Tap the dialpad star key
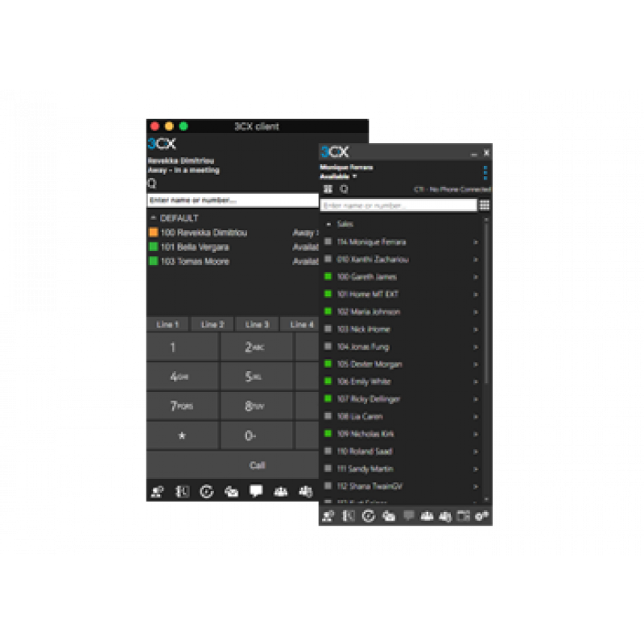 (183, 436)
